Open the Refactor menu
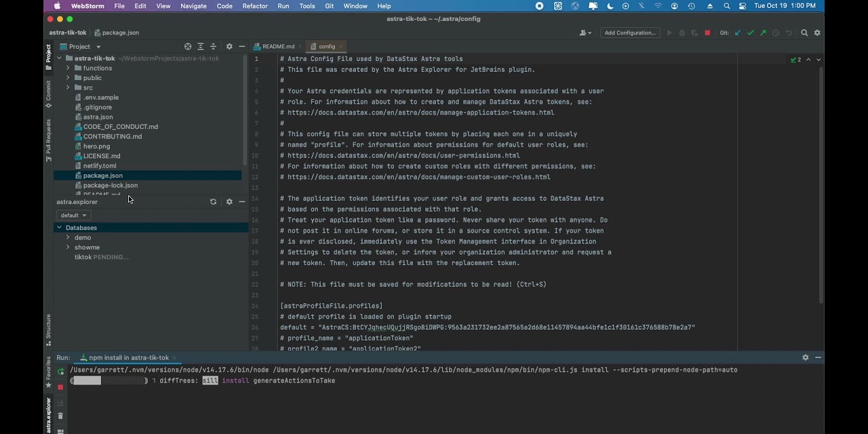Viewport: 868px width, 434px height. click(x=255, y=6)
